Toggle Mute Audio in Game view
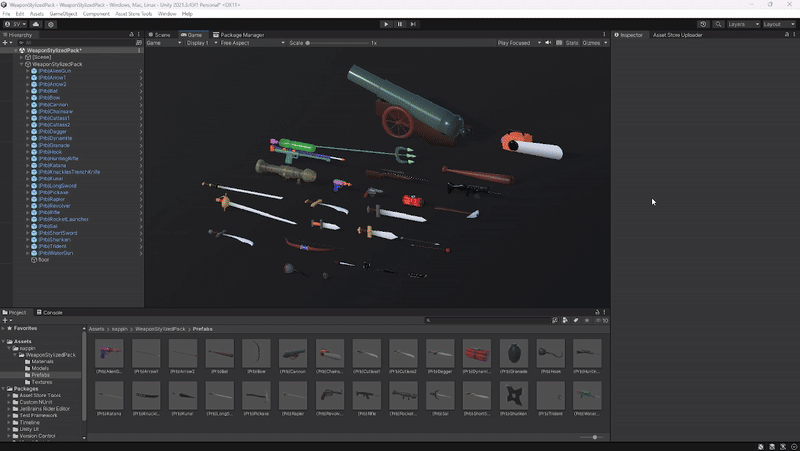 548,43
